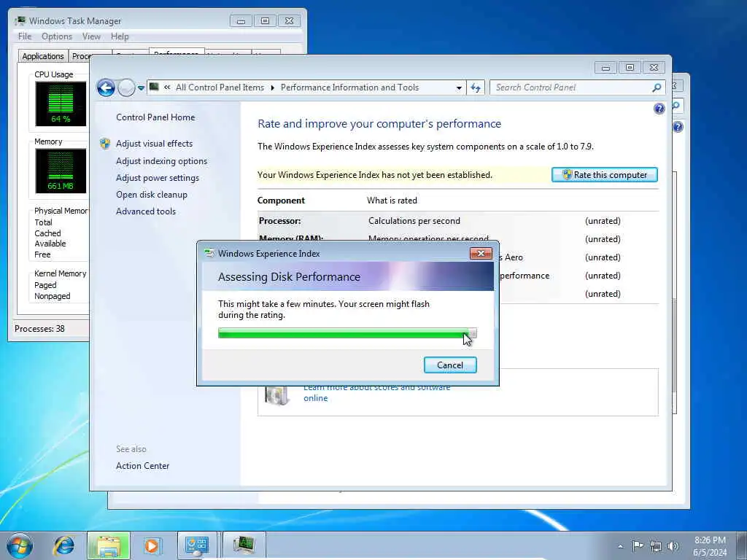747x560 pixels.
Task: Click the Windows Experience Index title icon
Action: 209,253
